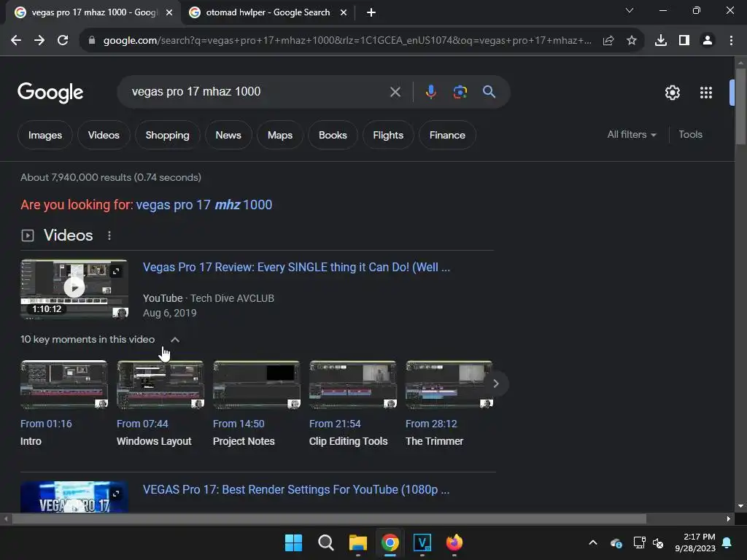Go to Google home via logo
The width and height of the screenshot is (747, 560).
coord(50,93)
